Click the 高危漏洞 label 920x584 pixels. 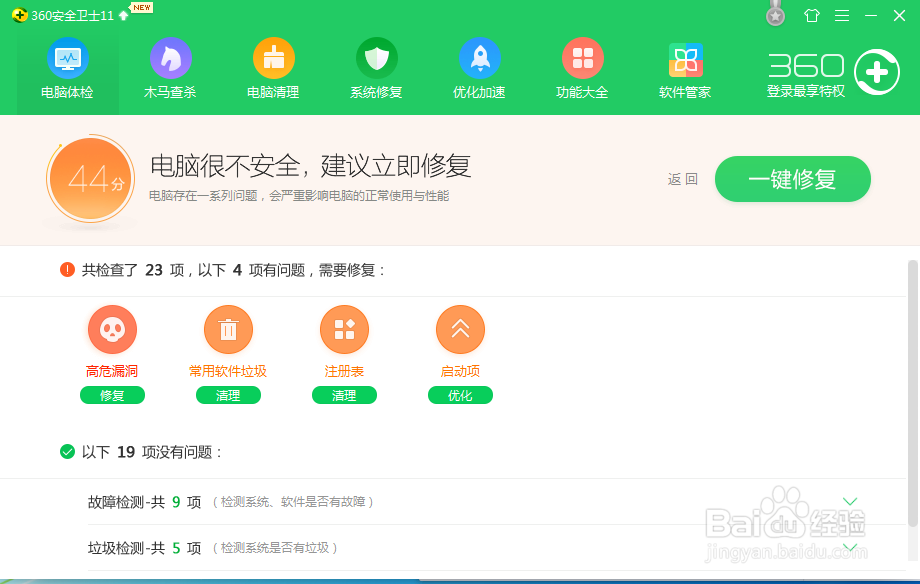click(x=112, y=371)
